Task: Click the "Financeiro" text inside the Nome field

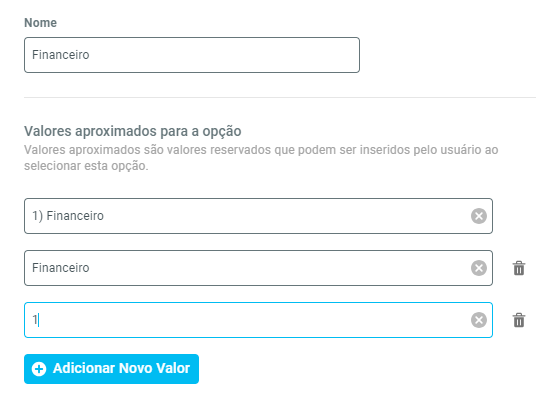Action: point(61,55)
